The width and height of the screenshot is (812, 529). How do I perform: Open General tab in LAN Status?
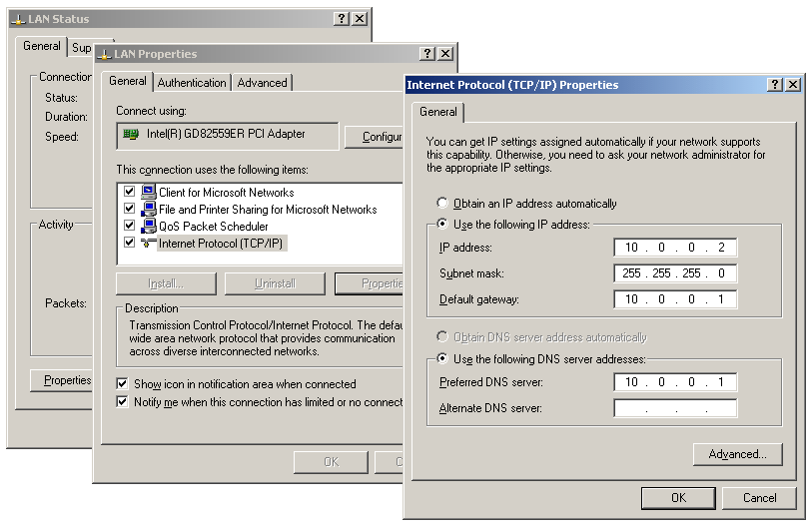41,46
